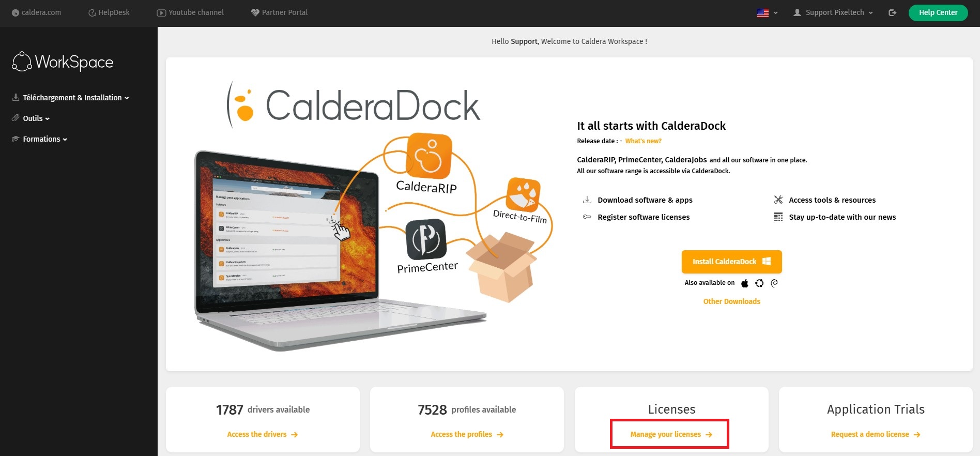The width and height of the screenshot is (980, 456).
Task: Follow the Manage your licenses link
Action: 670,434
